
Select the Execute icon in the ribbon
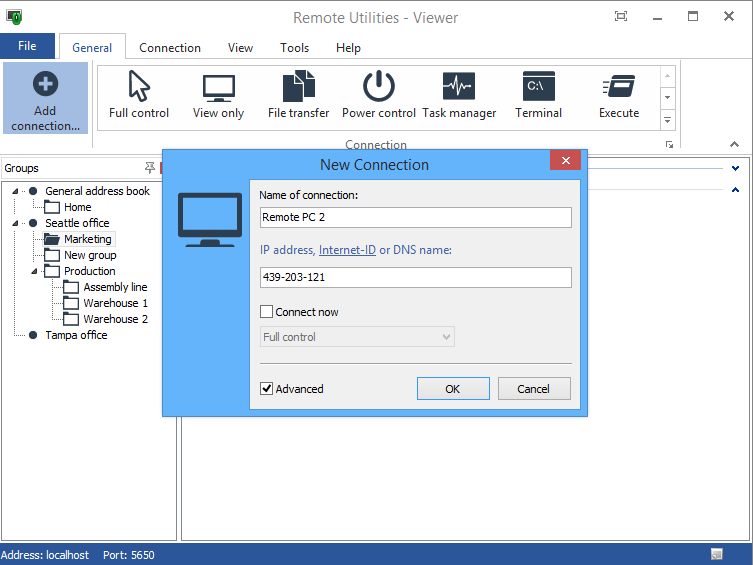[x=619, y=86]
